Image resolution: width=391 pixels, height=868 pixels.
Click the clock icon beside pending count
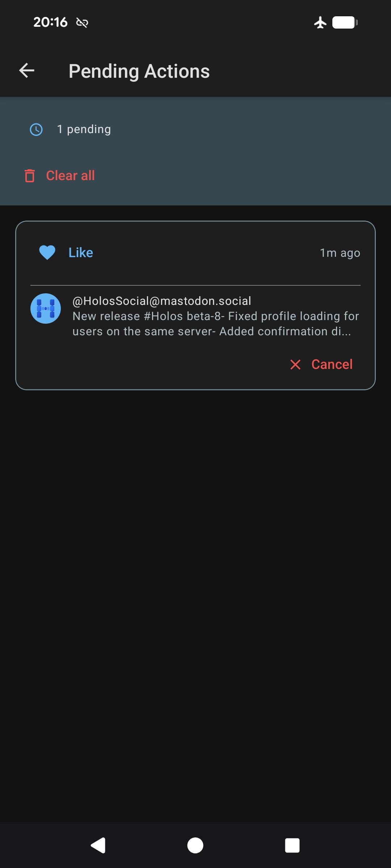point(36,129)
